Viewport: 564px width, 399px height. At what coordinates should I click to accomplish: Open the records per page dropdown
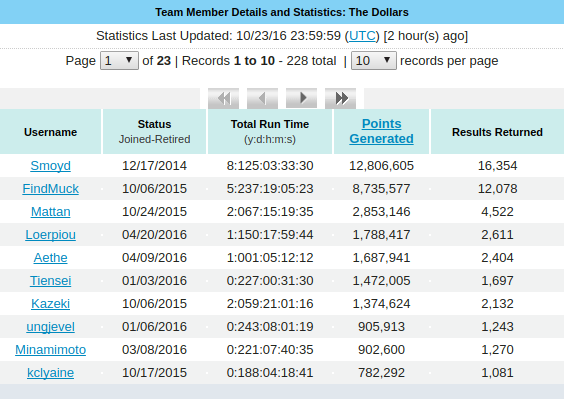pyautogui.click(x=374, y=60)
